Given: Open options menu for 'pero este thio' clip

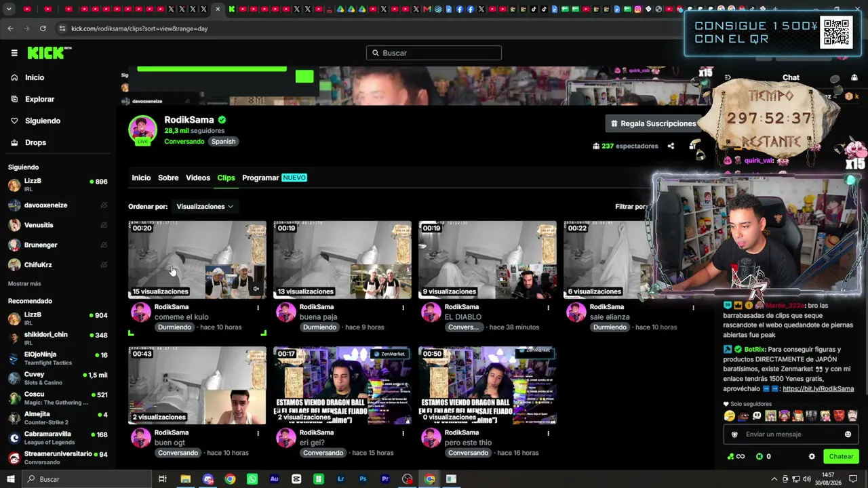Looking at the screenshot, I should coord(548,433).
